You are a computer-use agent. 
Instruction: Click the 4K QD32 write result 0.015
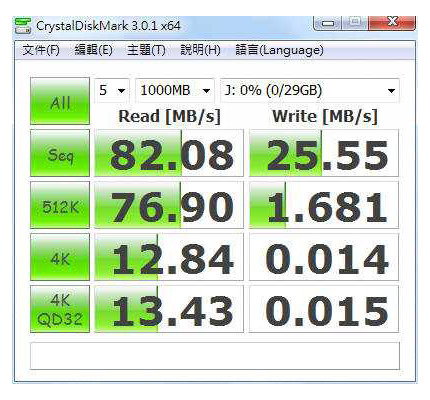pos(324,309)
